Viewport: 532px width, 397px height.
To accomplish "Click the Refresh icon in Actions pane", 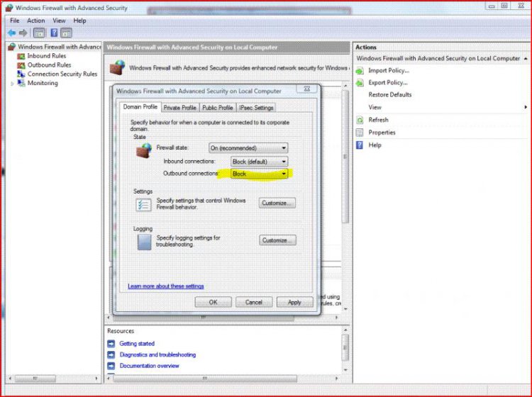I will click(x=360, y=120).
